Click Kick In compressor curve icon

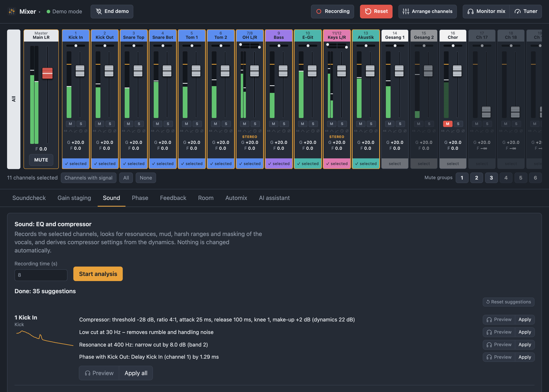(76, 131)
